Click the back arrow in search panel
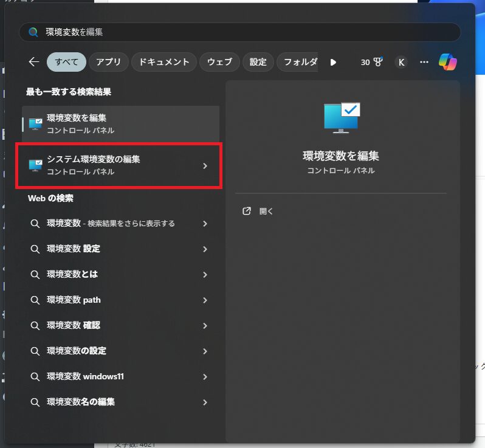 click(33, 62)
